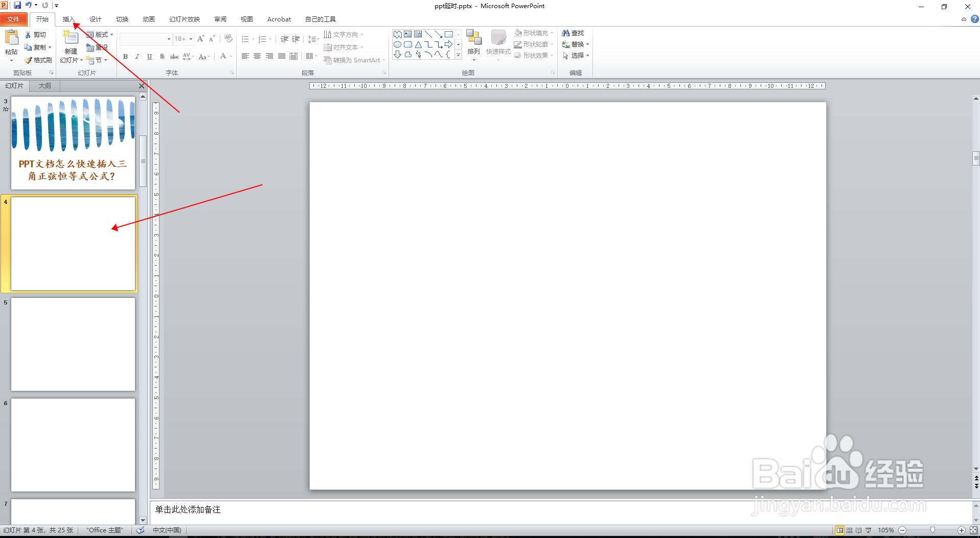Justify text in paragraph group

click(282, 56)
